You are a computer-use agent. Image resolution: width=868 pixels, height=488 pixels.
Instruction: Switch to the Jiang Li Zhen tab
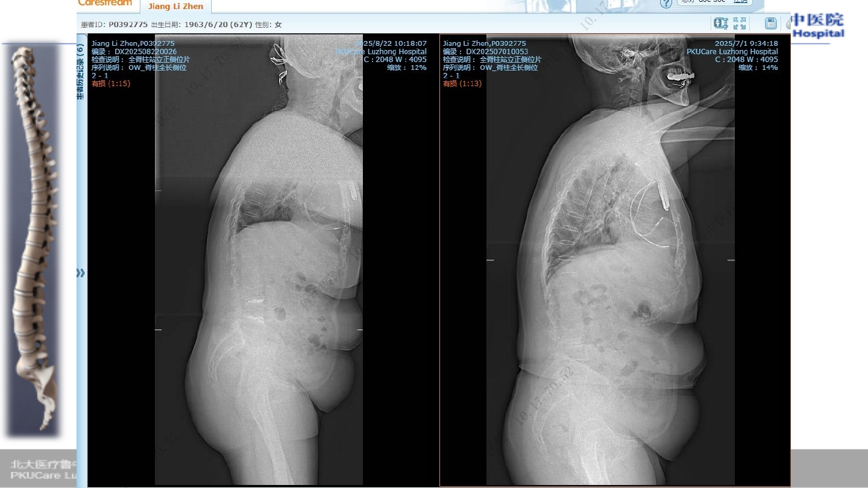(x=175, y=7)
